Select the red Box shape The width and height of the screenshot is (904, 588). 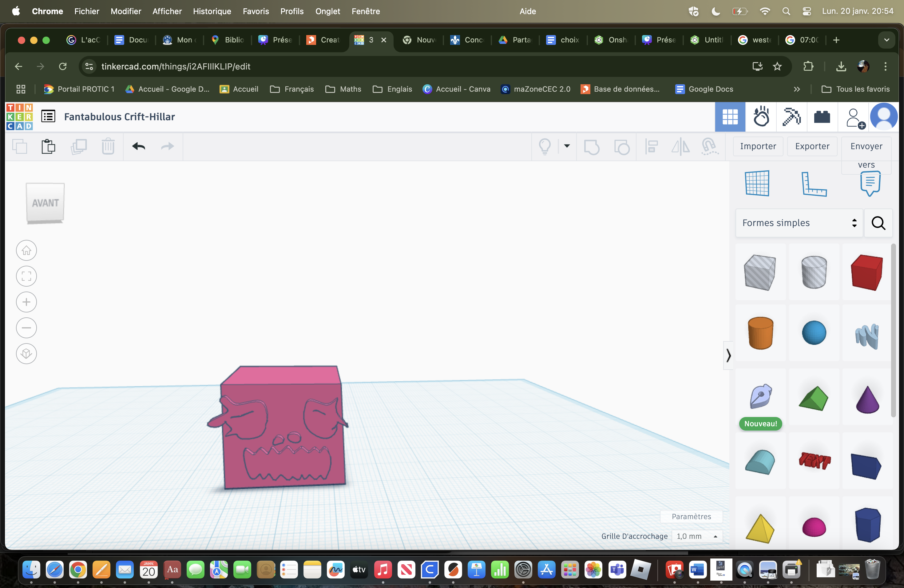(867, 272)
